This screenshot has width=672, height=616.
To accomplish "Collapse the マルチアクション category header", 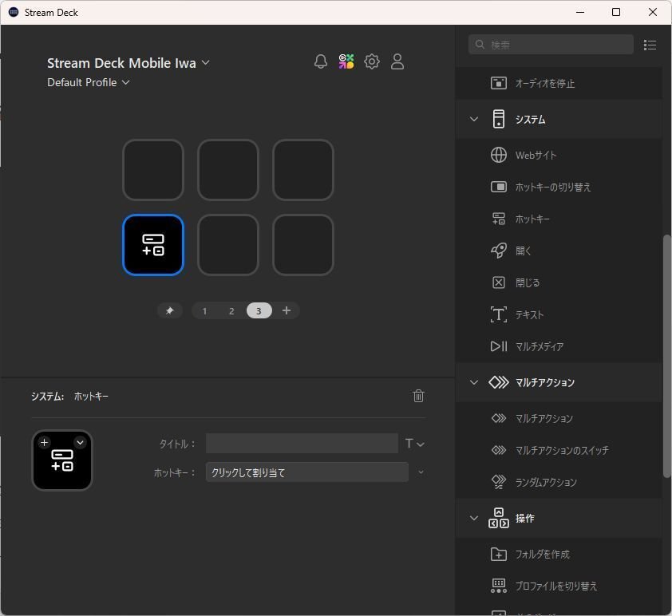I will 473,382.
